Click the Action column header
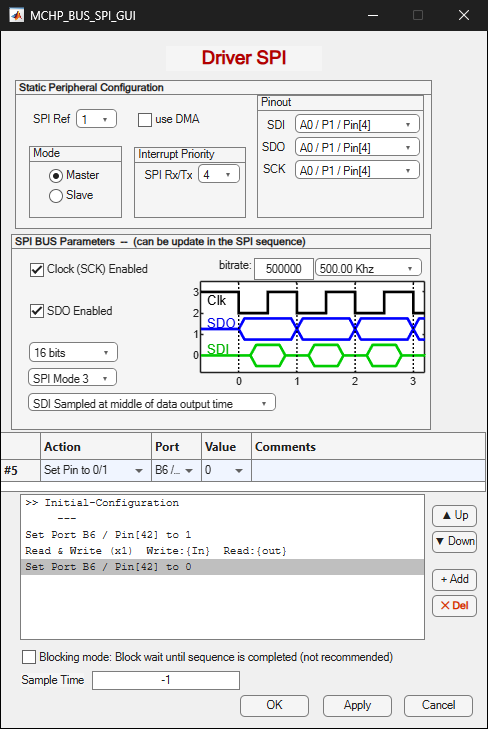 coord(96,447)
